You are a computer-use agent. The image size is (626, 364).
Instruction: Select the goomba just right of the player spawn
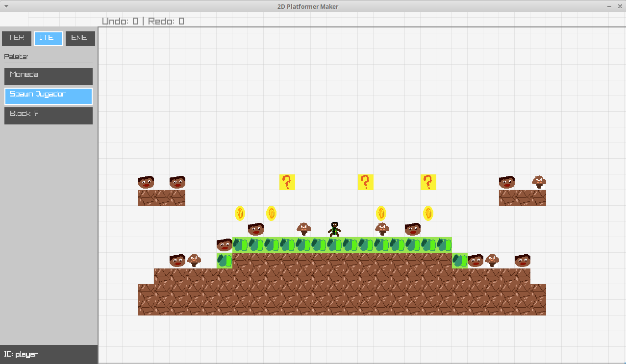[382, 229]
